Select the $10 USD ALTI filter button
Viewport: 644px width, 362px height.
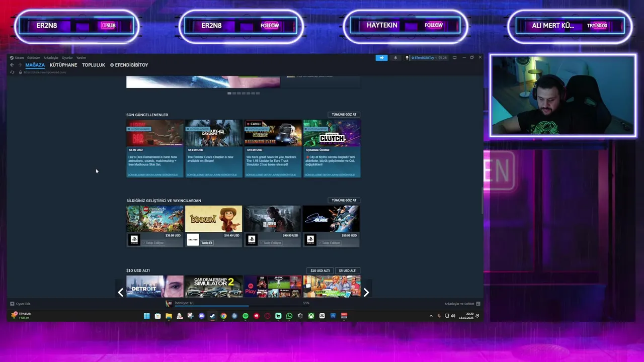tap(320, 270)
